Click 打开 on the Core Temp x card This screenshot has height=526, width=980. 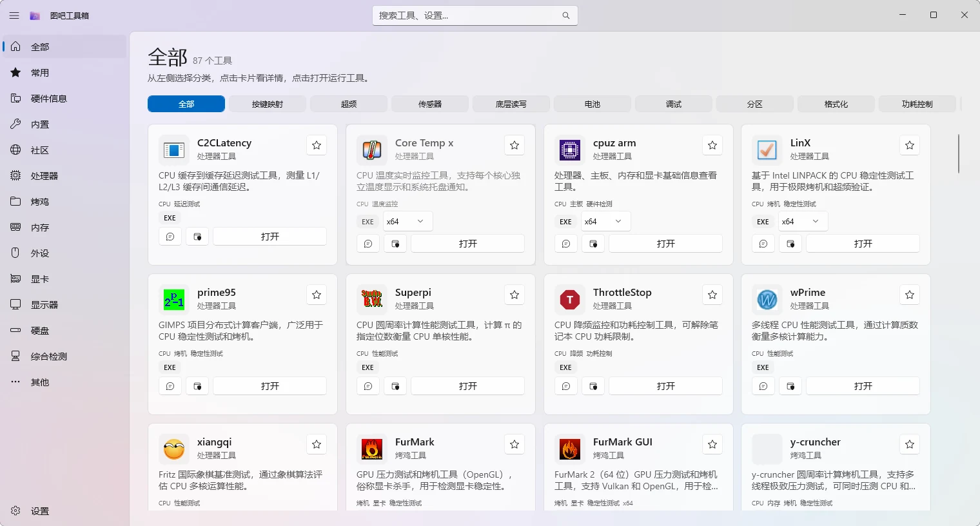click(468, 244)
